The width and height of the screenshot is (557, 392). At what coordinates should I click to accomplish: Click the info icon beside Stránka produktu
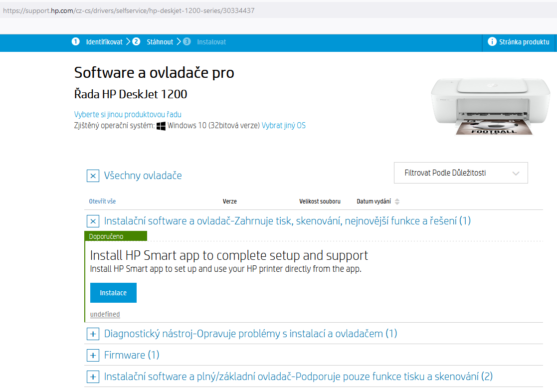492,42
